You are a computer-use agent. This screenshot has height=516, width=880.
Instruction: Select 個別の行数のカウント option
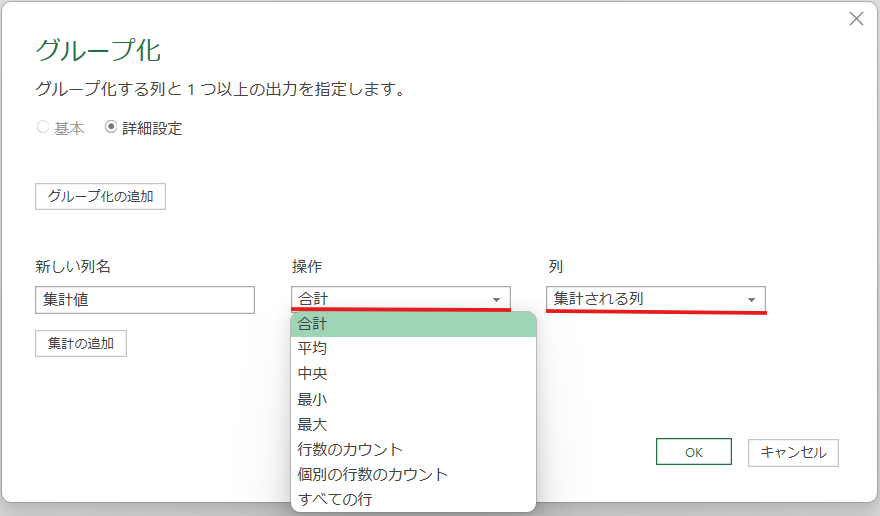point(414,474)
